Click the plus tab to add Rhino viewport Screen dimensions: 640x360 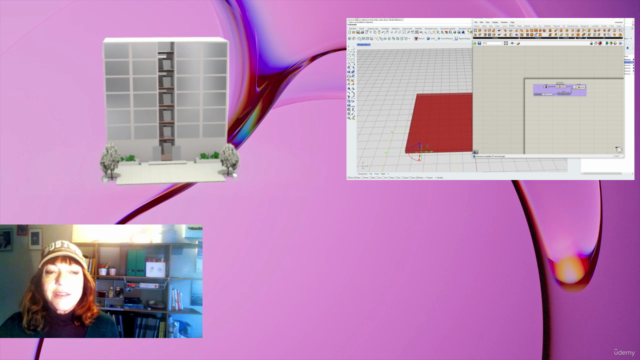coord(388,174)
